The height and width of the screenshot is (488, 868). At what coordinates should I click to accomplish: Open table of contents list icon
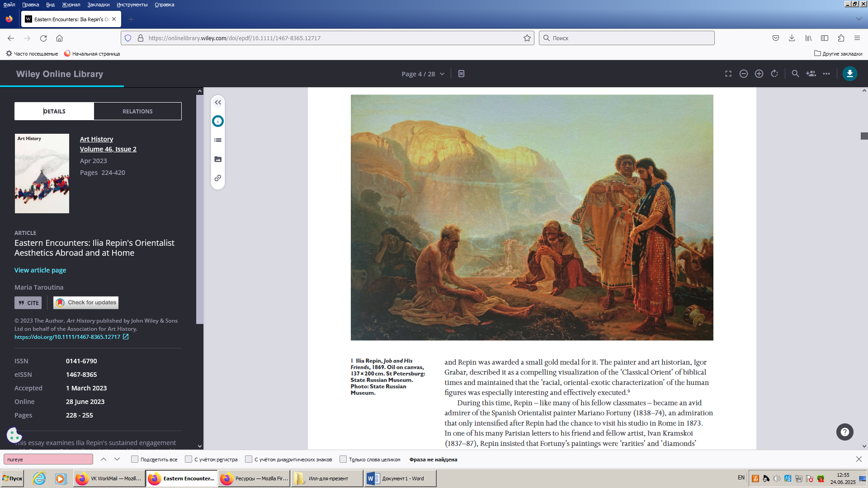218,140
